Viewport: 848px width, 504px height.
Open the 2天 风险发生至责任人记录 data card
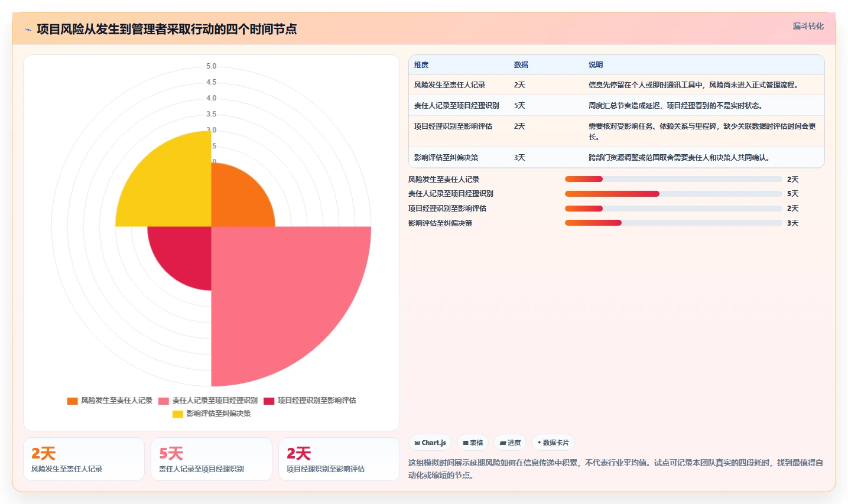[84, 459]
